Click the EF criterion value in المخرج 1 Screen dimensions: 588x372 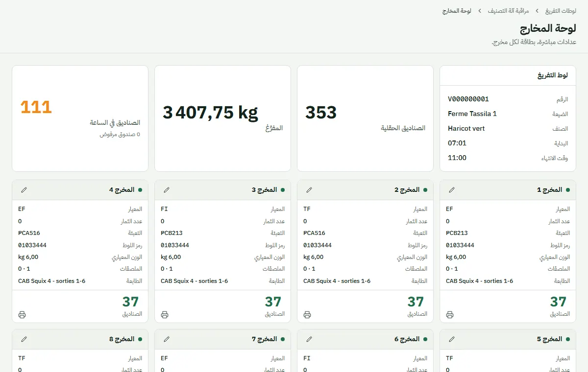pyautogui.click(x=449, y=209)
